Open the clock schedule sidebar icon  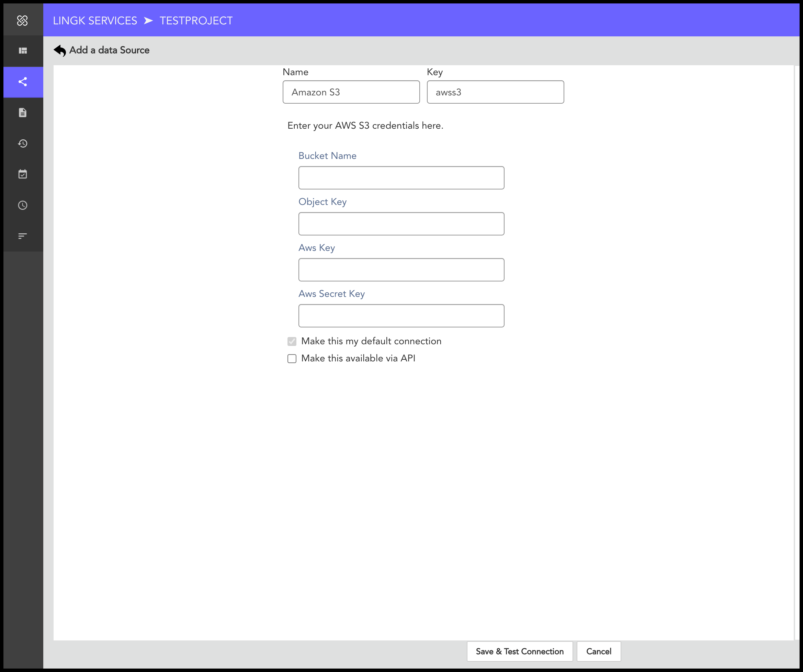[23, 205]
